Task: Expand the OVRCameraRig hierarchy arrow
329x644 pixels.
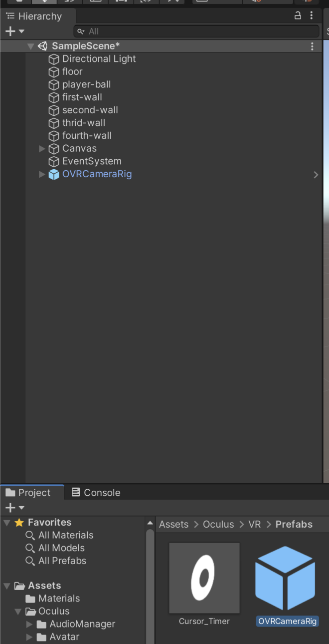Action: [42, 174]
